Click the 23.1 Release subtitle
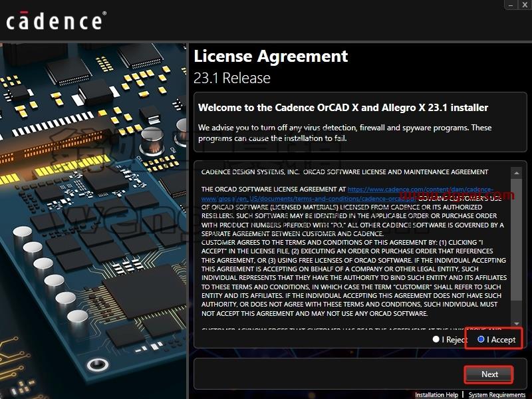The image size is (532, 399). [x=232, y=78]
